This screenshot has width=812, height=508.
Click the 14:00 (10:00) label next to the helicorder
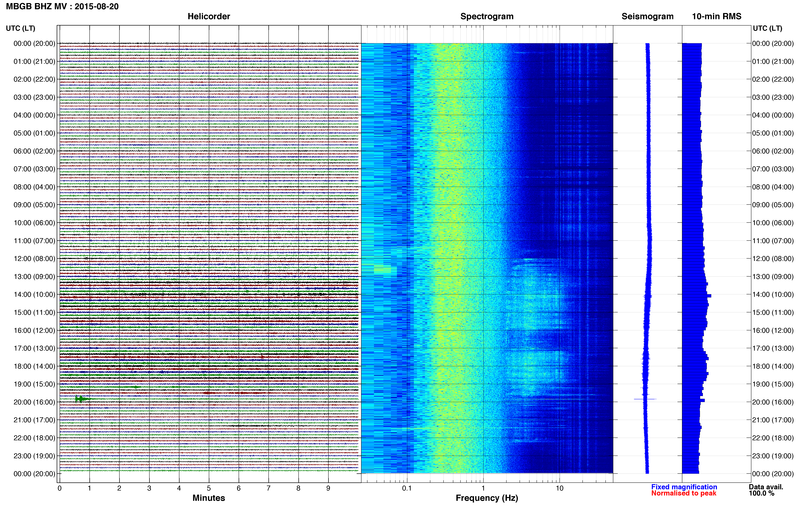tap(34, 295)
